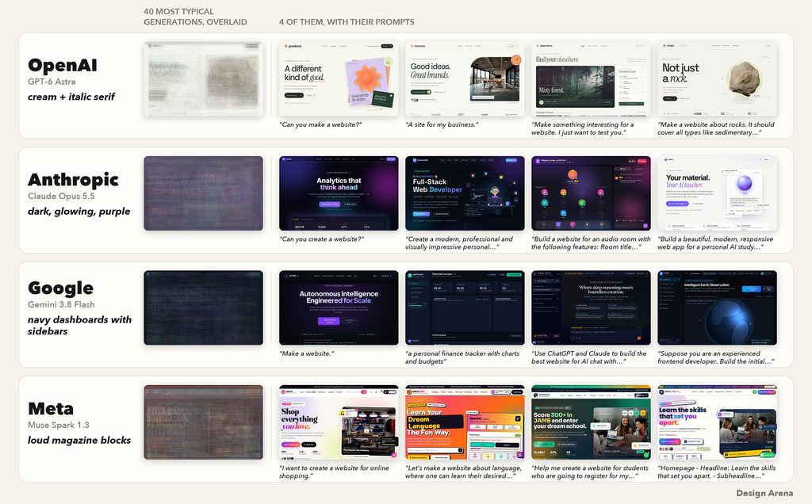Click caption "Use ChatGPT and Claude to build"
This screenshot has width=812, height=504.
(x=589, y=357)
